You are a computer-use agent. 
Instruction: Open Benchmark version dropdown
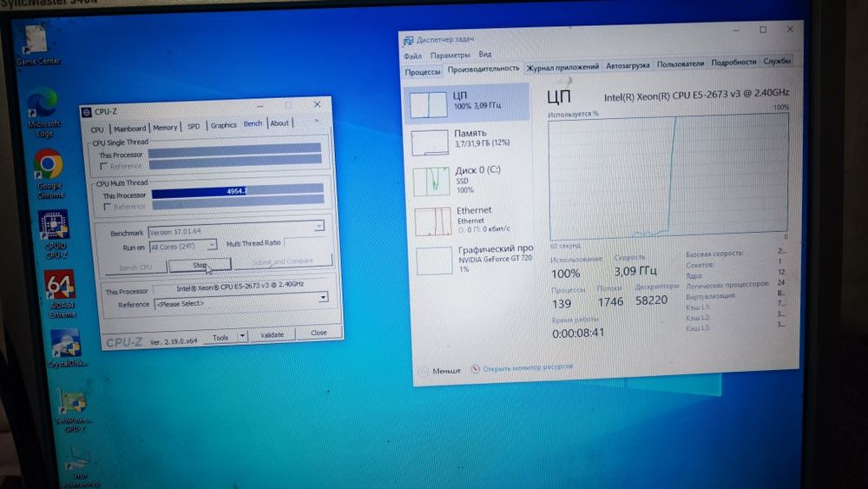click(319, 226)
